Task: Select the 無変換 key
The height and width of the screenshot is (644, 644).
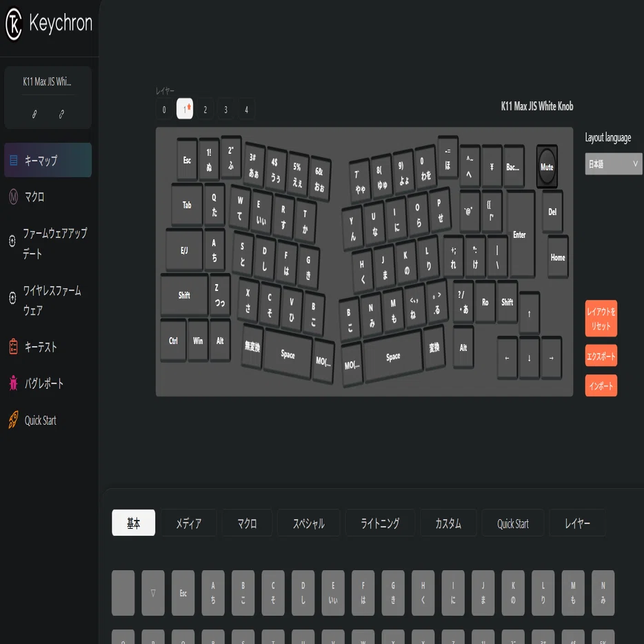Action: pyautogui.click(x=252, y=347)
